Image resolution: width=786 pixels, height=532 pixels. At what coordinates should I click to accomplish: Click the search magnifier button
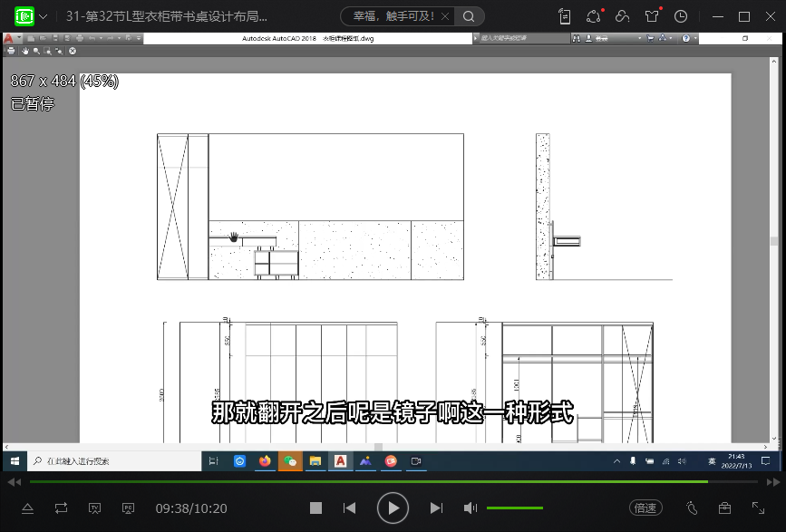[x=469, y=16]
